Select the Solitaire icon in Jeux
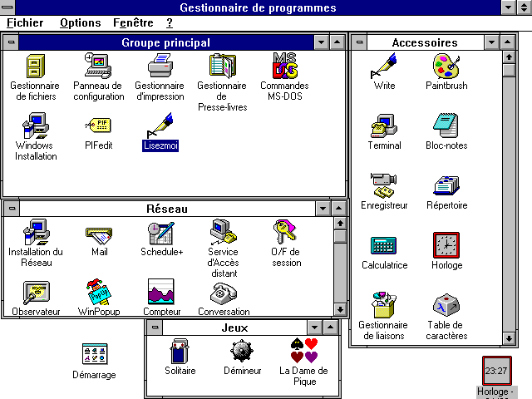The height and width of the screenshot is (399, 532). [180, 351]
